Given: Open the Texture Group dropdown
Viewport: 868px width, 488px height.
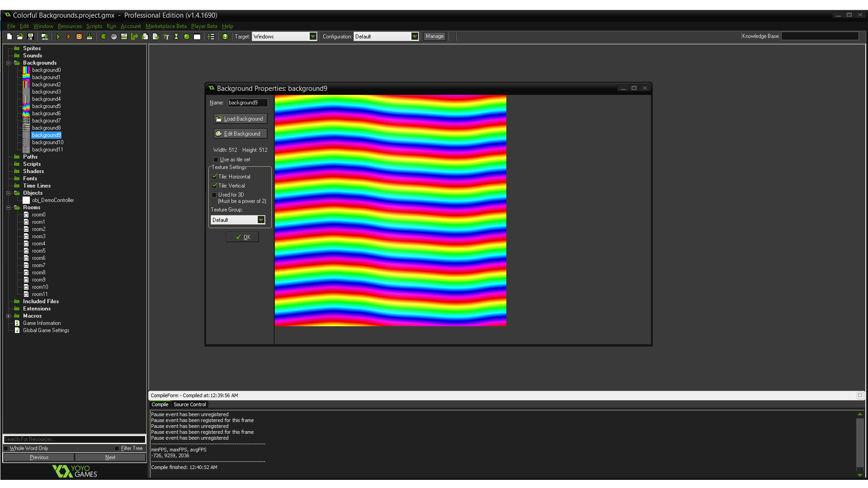Looking at the screenshot, I should click(x=261, y=220).
